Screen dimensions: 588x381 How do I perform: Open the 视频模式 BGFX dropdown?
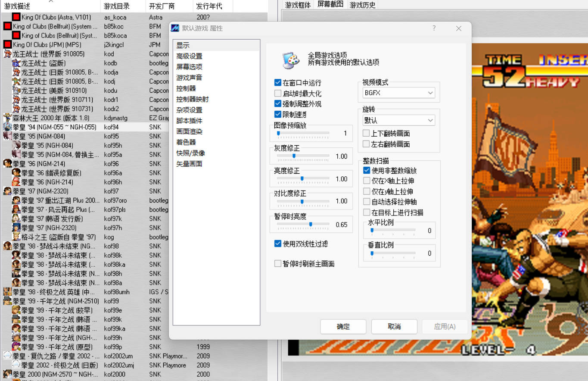coord(398,93)
